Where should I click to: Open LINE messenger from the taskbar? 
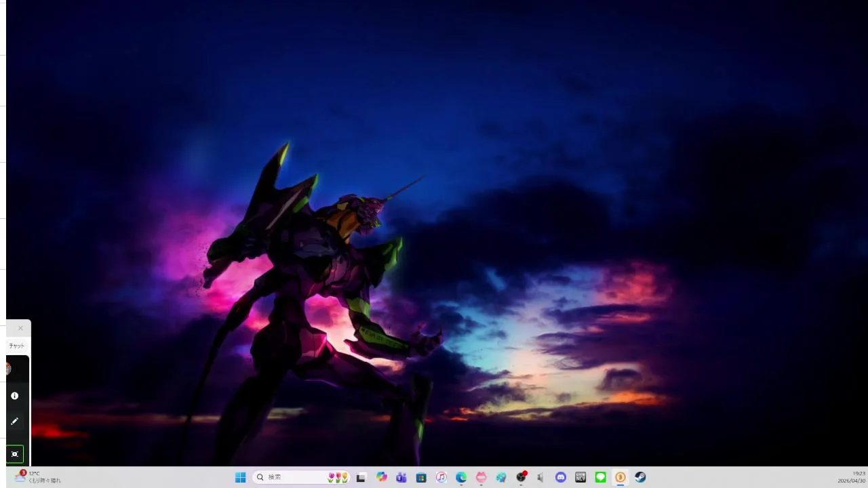tap(600, 477)
